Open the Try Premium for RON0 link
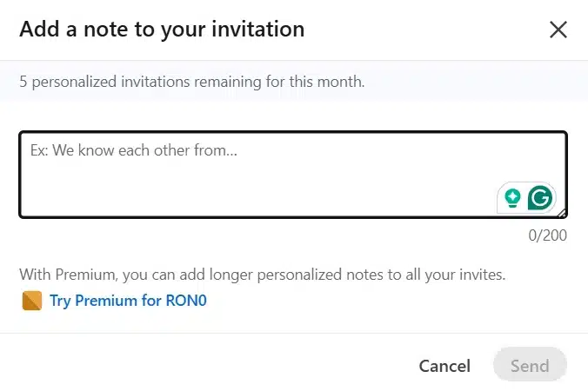 [128, 301]
